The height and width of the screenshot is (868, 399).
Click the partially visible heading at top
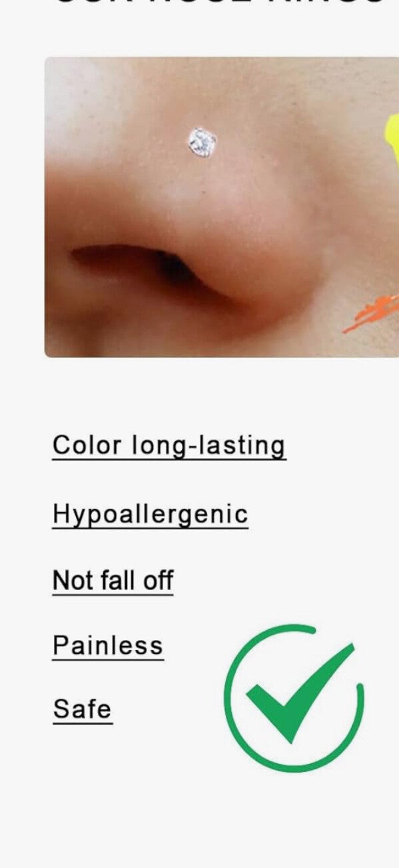(x=220, y=3)
